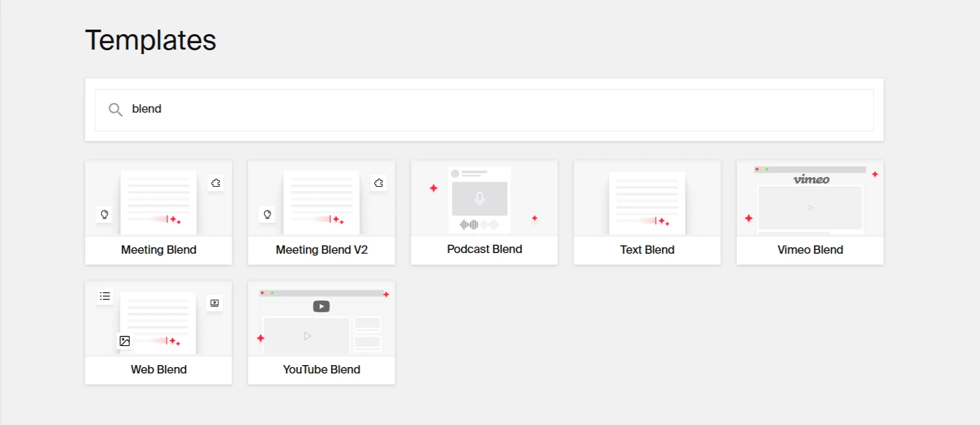The width and height of the screenshot is (980, 425).
Task: Click the lightbulb icon on Meeting Blend V2 card
Action: pos(267,214)
